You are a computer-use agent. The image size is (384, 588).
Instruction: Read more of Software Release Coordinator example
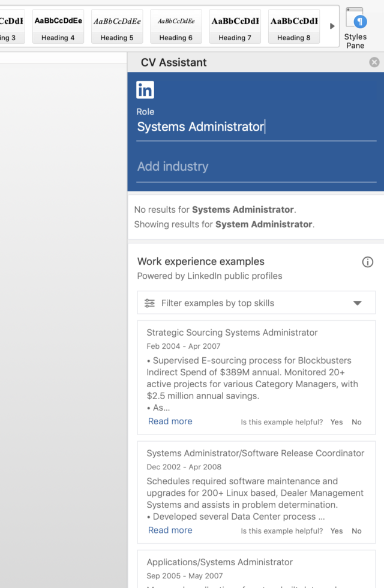pyautogui.click(x=170, y=530)
